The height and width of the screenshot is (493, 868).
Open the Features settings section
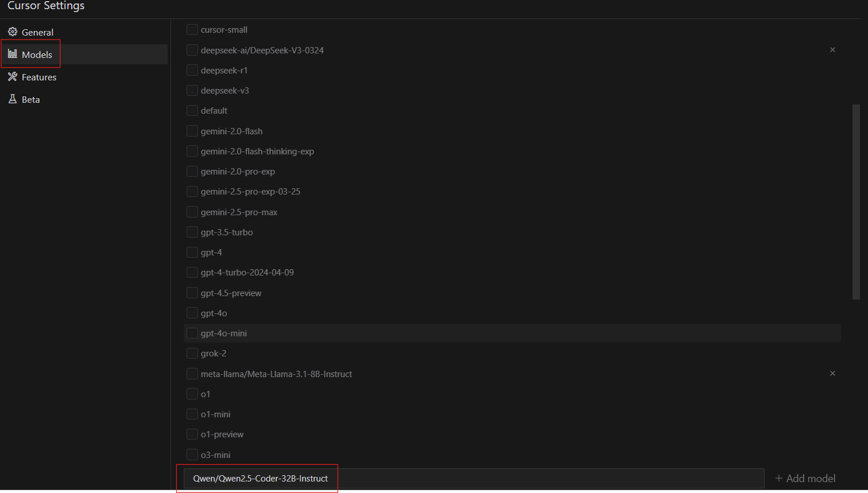point(84,77)
